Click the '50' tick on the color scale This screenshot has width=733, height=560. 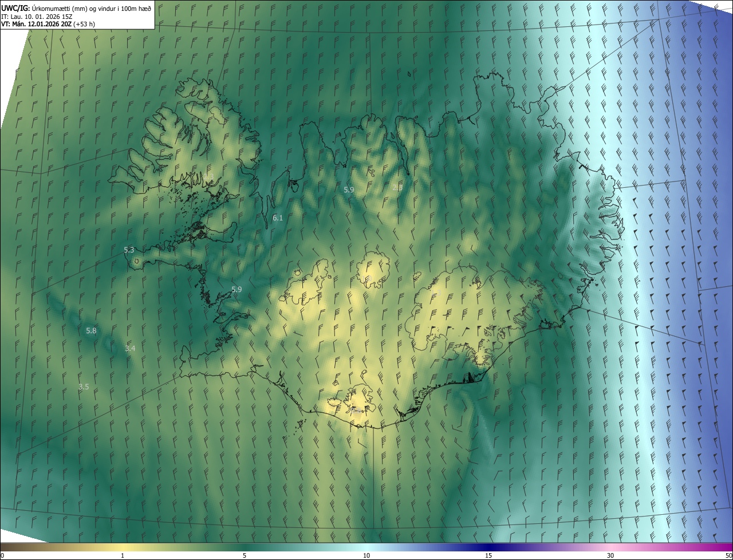click(x=728, y=555)
